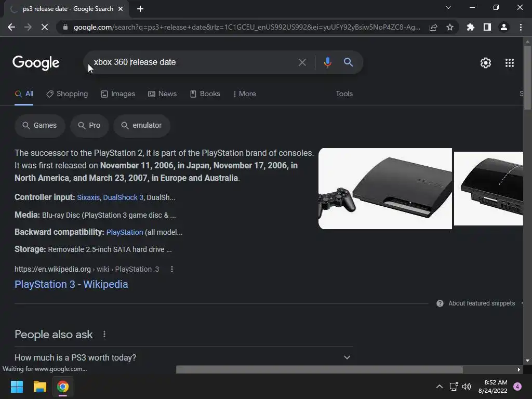Open People also ask options menu

104,335
